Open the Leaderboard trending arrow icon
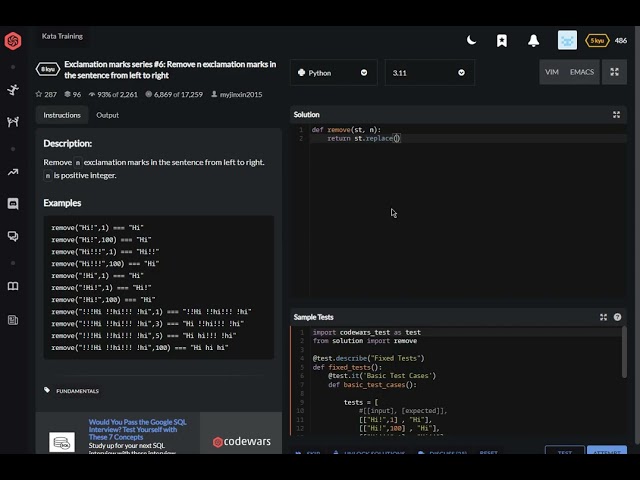Image resolution: width=640 pixels, height=480 pixels. coord(13,172)
